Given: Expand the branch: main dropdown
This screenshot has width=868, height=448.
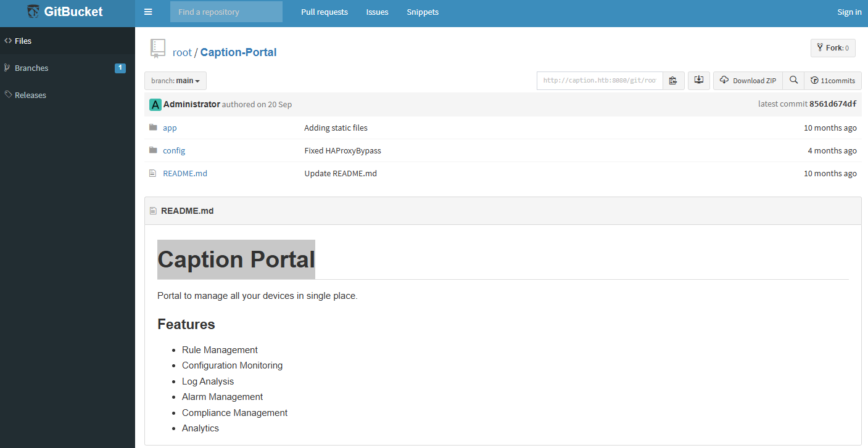Looking at the screenshot, I should (175, 80).
